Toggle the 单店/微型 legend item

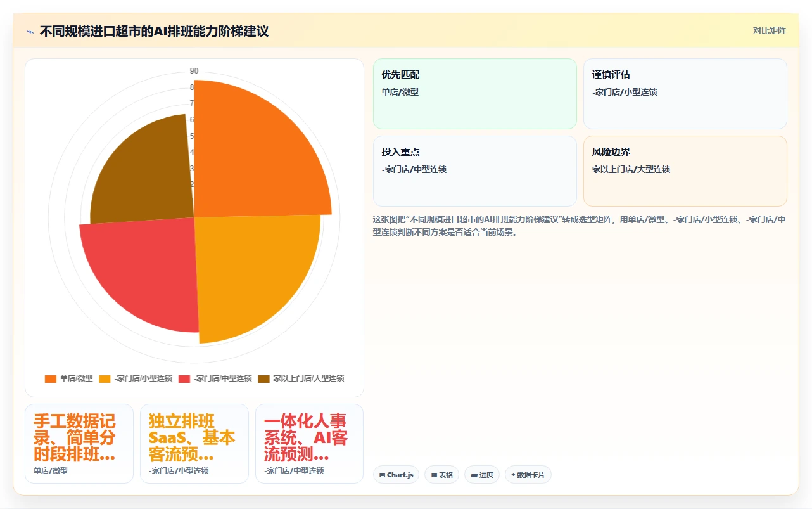(68, 378)
